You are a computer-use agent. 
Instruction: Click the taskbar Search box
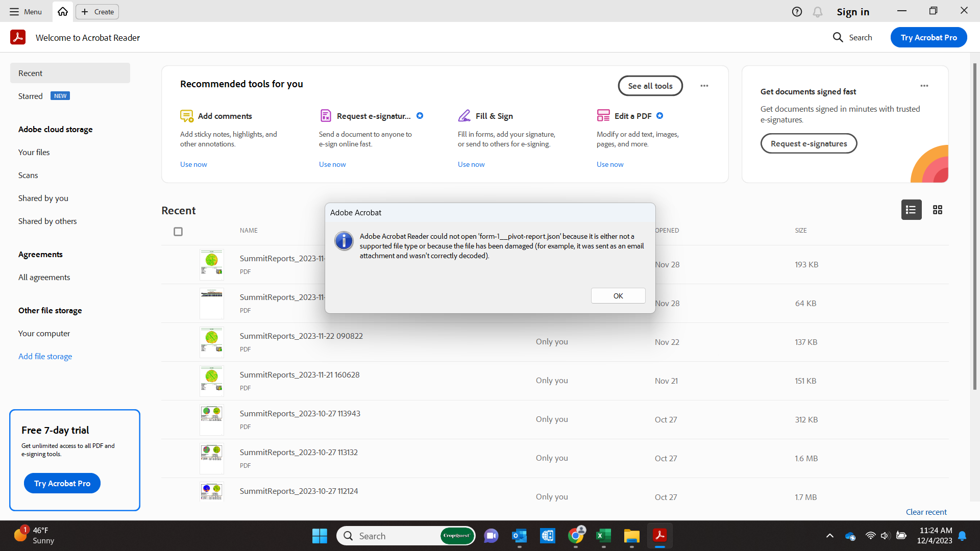[406, 536]
